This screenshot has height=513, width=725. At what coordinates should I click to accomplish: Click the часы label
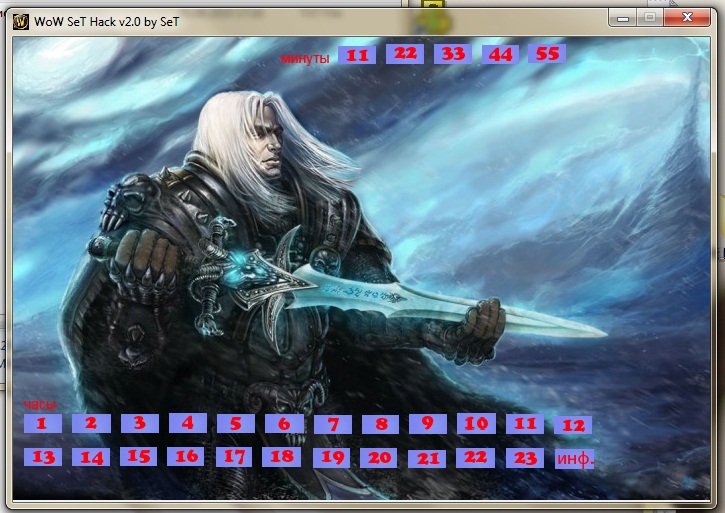[x=40, y=404]
